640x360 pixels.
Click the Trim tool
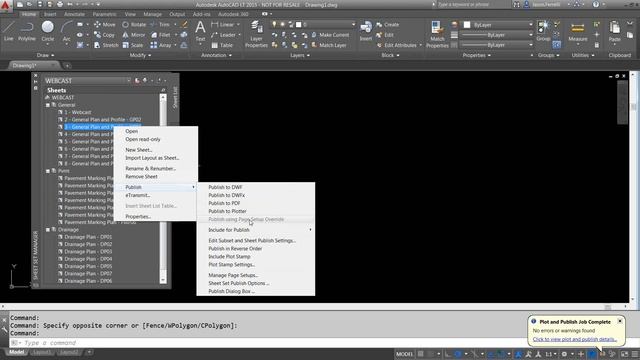click(x=160, y=24)
